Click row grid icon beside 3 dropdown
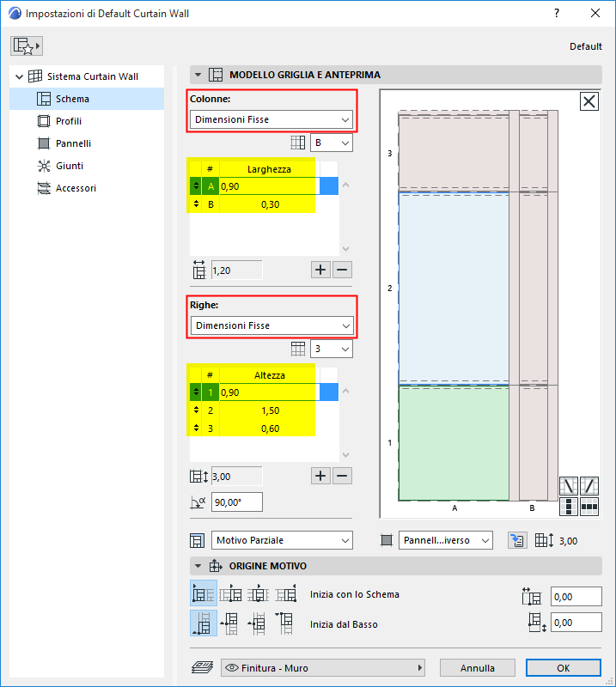This screenshot has height=687, width=616. 298,349
